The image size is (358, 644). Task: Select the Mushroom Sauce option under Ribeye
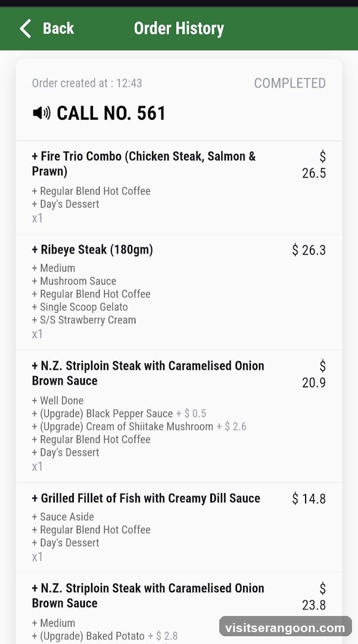(x=74, y=281)
